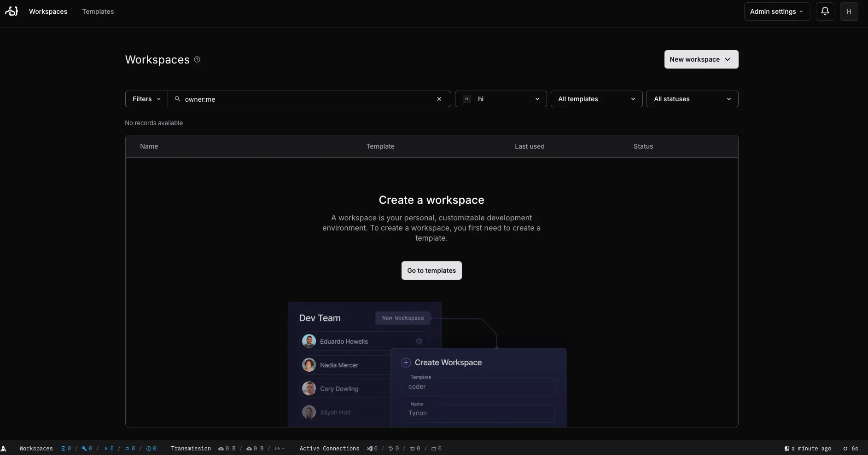868x455 pixels.
Task: Open the All statuses dropdown
Action: pos(692,99)
